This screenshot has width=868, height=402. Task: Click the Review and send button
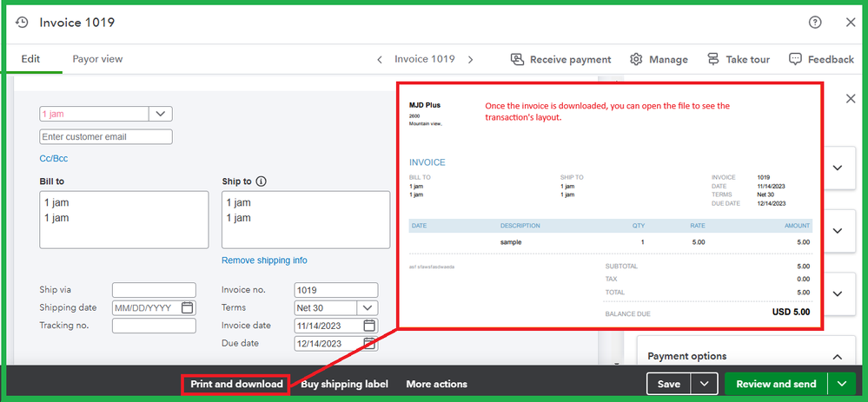776,384
